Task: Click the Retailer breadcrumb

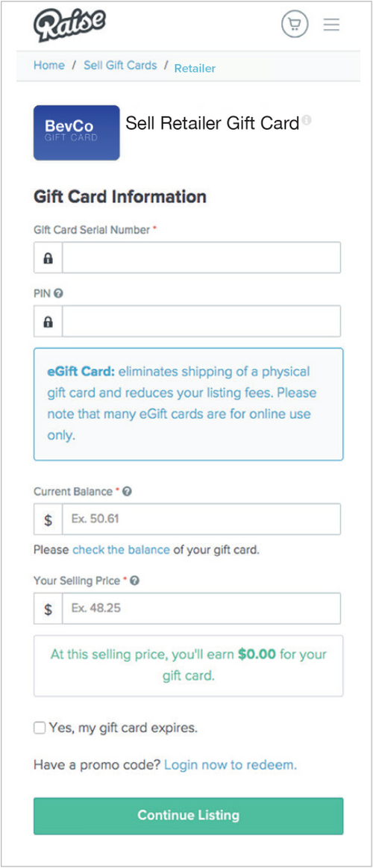Action: [195, 69]
